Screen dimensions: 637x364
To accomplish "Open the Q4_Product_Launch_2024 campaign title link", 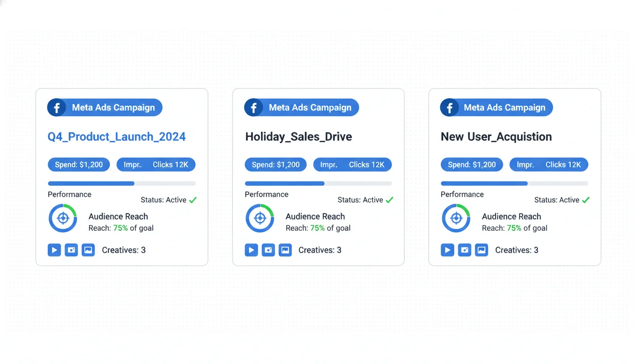I will pos(117,137).
